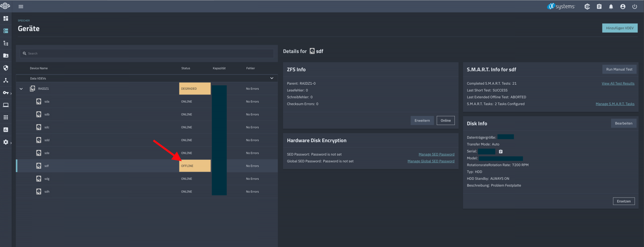The height and width of the screenshot is (247, 644).
Task: Click the disk icon for sda
Action: [x=39, y=101]
